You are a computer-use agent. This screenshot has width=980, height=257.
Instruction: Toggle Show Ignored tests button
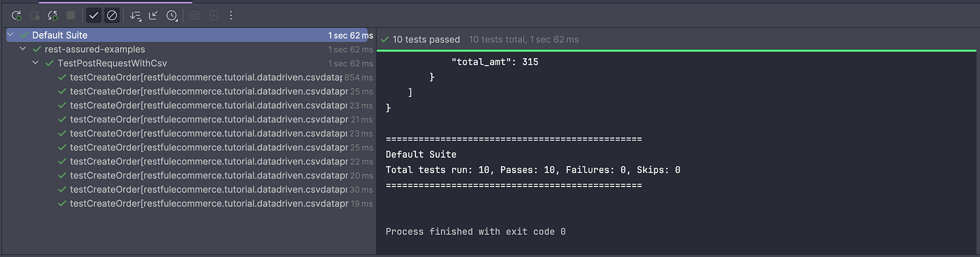112,15
